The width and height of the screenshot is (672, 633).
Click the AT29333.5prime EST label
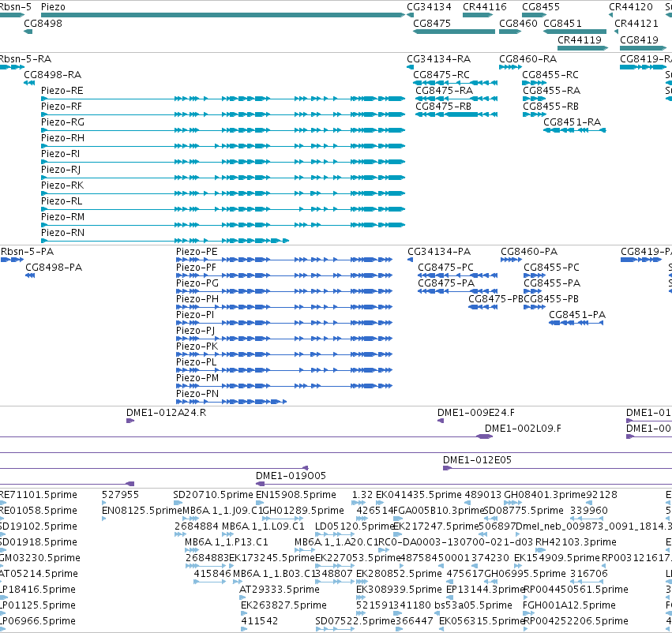tap(279, 590)
